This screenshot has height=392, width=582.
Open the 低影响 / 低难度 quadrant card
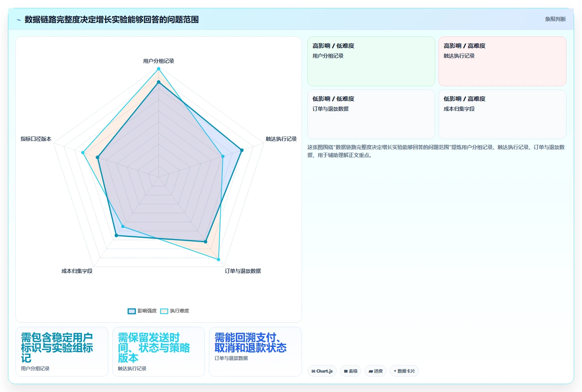click(x=371, y=114)
